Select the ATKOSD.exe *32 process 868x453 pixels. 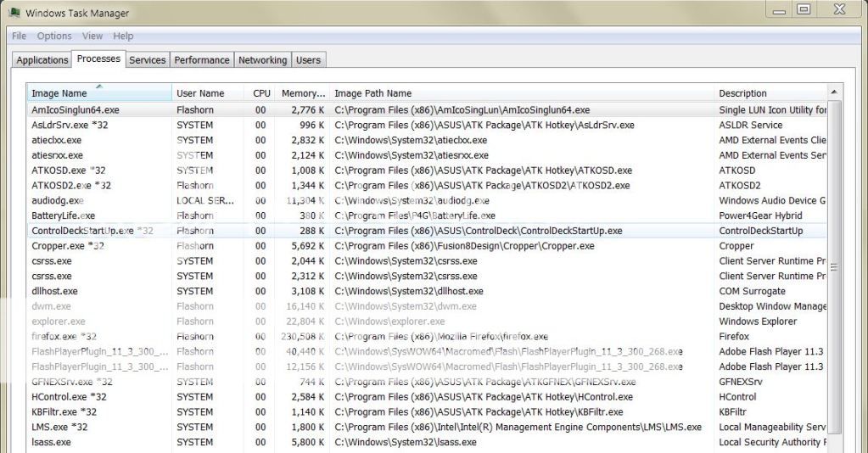(x=426, y=170)
